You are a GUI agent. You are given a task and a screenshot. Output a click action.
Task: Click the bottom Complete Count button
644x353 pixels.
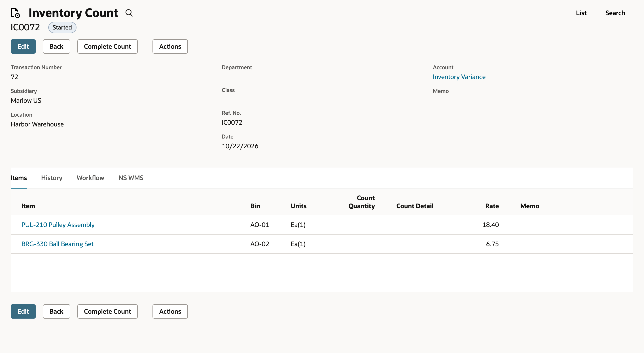pyautogui.click(x=107, y=311)
